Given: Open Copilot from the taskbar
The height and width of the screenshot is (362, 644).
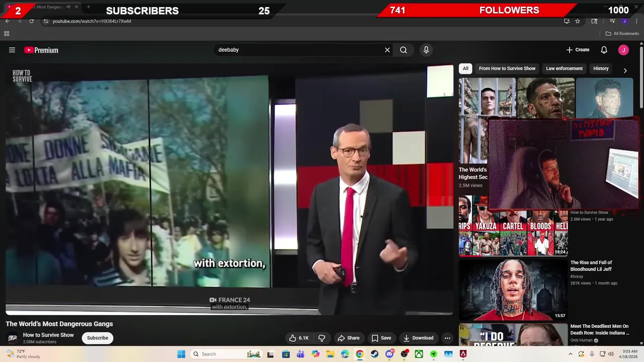Looking at the screenshot, I should click(x=315, y=354).
